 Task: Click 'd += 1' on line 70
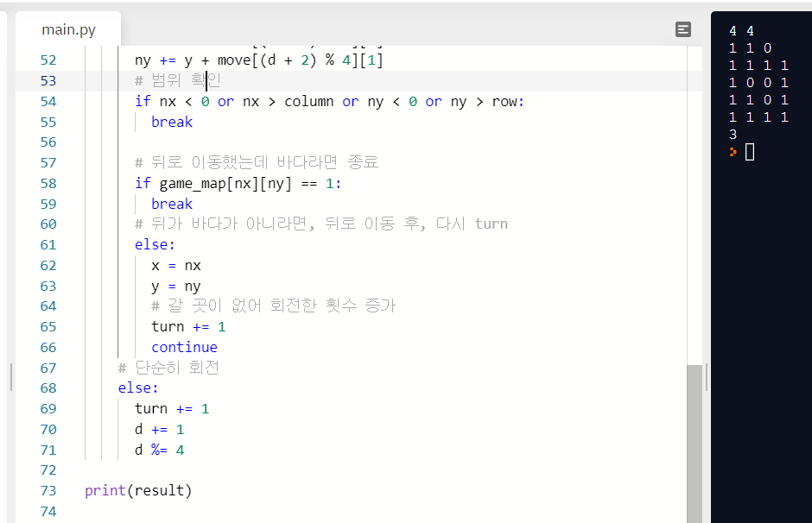pos(160,430)
